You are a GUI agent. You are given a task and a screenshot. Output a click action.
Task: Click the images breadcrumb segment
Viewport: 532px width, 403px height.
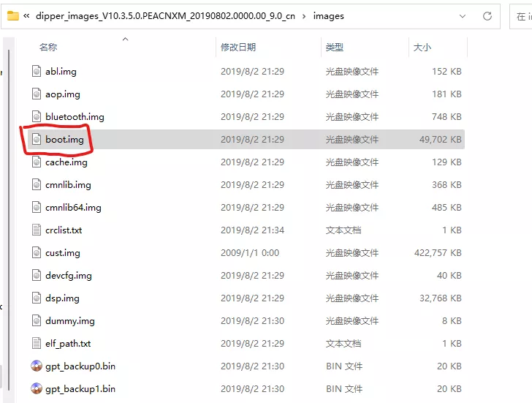(329, 15)
